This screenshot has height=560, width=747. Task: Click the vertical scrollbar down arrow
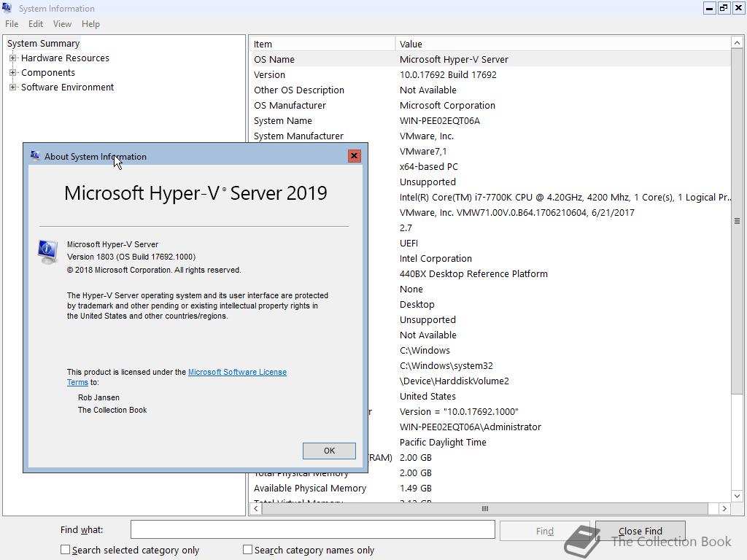click(737, 496)
